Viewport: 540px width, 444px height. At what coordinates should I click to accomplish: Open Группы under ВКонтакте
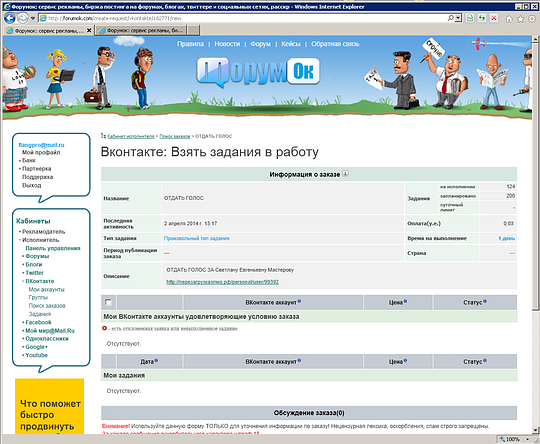(x=38, y=297)
